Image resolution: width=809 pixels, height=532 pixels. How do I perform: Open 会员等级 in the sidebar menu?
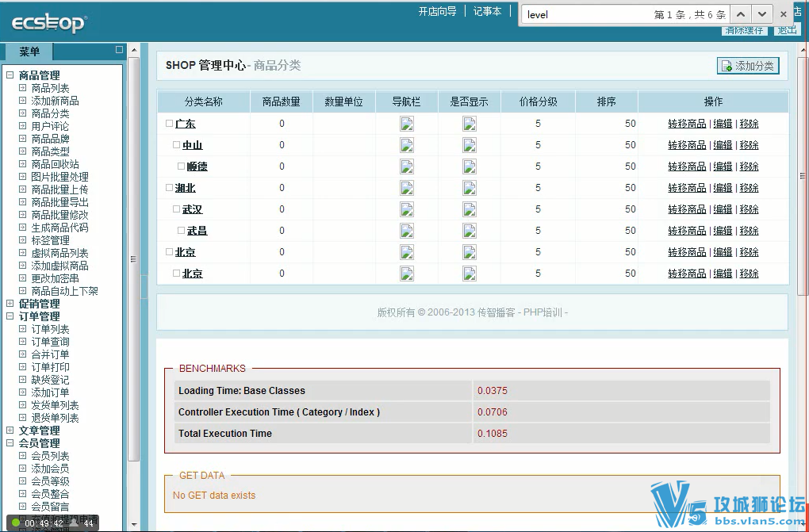tap(50, 481)
